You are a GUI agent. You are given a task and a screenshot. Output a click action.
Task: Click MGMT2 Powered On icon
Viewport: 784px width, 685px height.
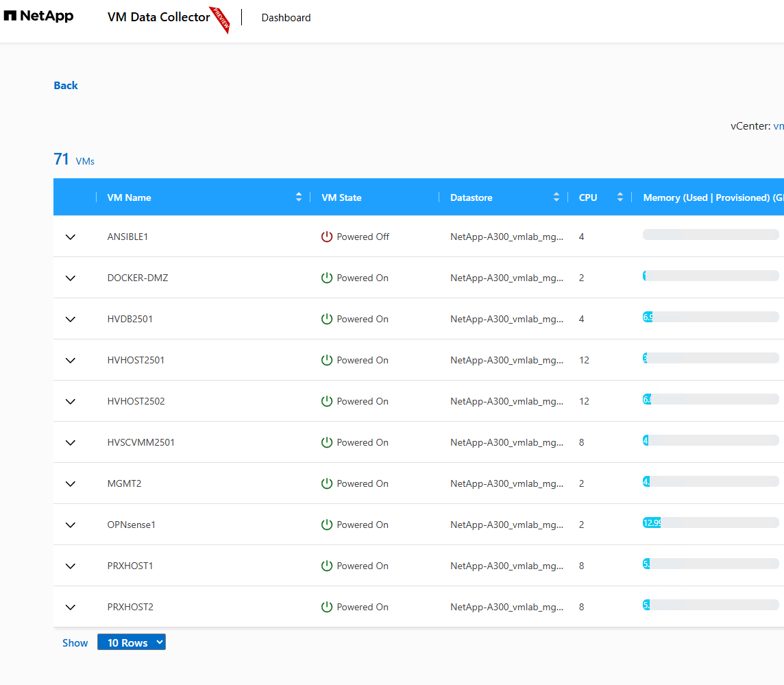(326, 483)
